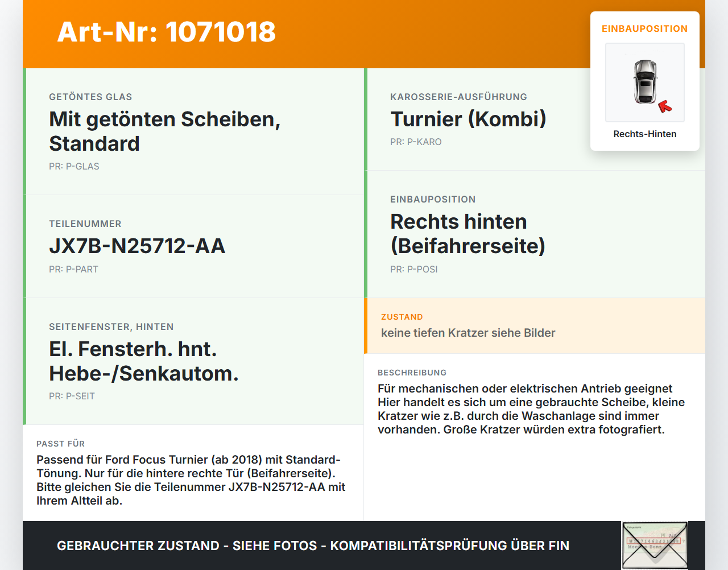Click 'El. Fensterh. hnt. Hebe-/Senkautom.' text
Viewport: 728px width, 570px height.
coord(144,361)
